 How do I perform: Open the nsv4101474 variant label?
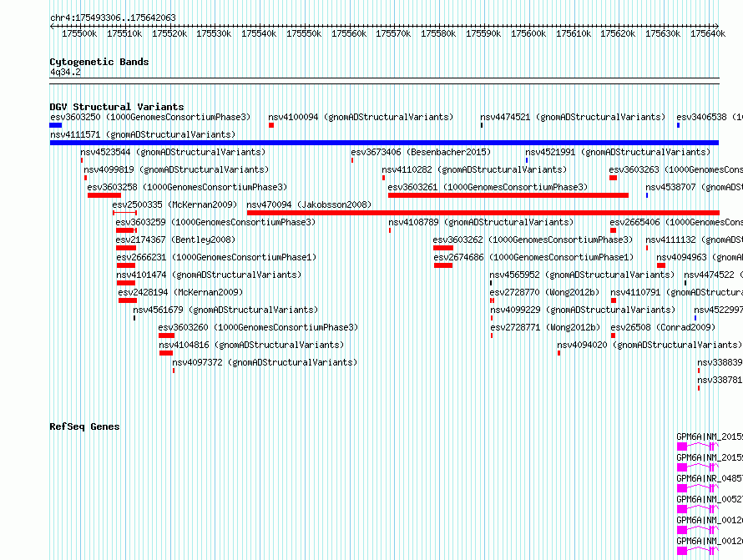pos(209,275)
